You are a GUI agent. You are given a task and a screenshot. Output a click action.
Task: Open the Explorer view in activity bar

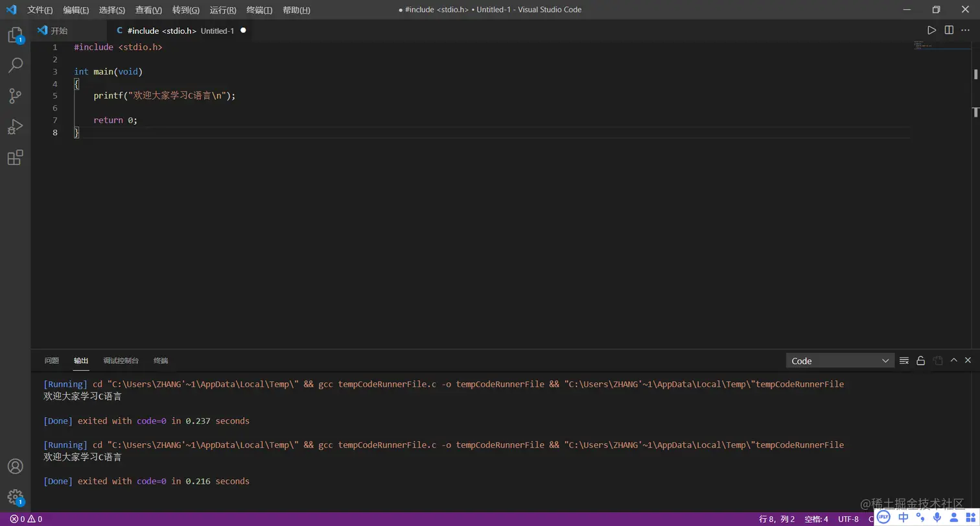coord(15,35)
